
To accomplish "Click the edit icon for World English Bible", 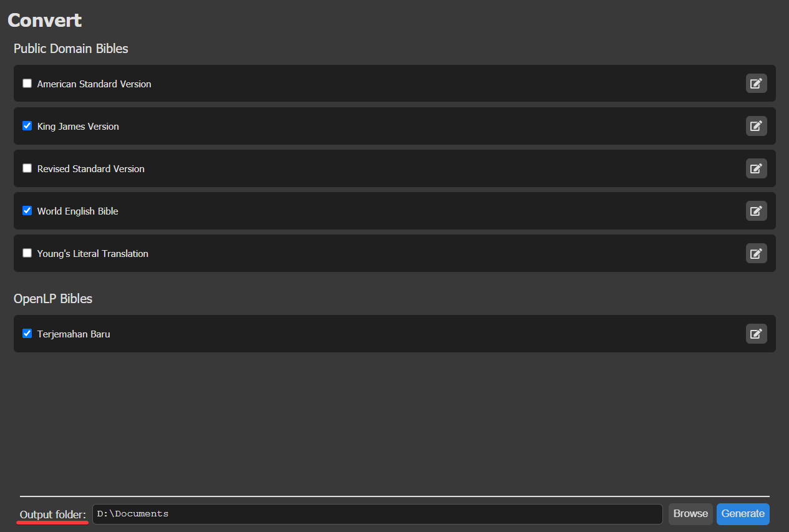I will pos(756,211).
